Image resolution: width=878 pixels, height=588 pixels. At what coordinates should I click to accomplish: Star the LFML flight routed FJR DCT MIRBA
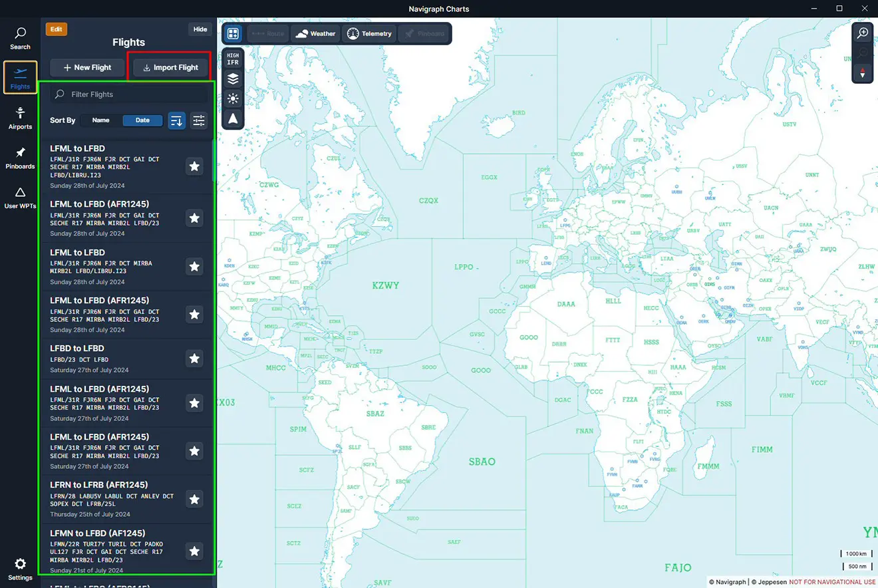pyautogui.click(x=194, y=266)
